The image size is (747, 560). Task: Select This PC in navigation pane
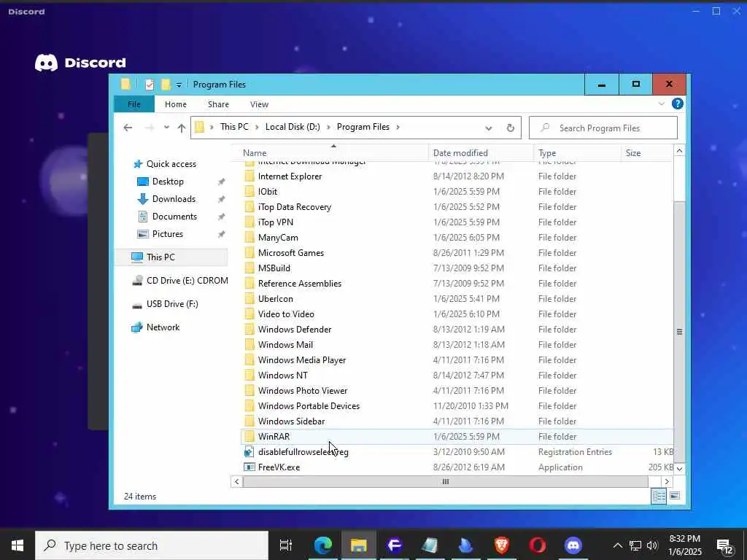tap(160, 257)
